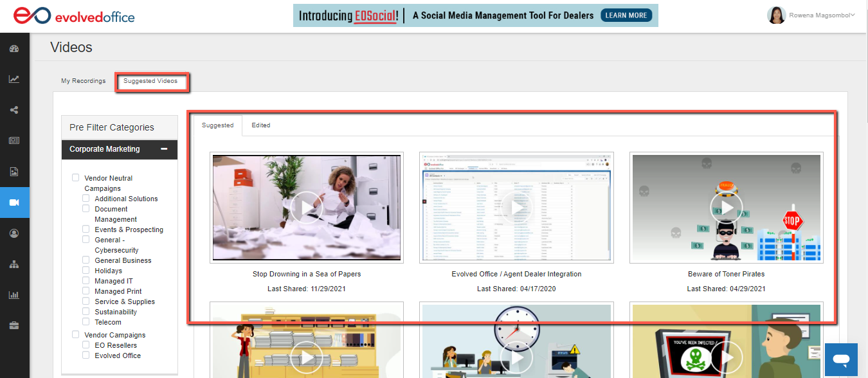Viewport: 868px width, 378px height.
Task: Click the Learn More banner button
Action: pos(626,15)
